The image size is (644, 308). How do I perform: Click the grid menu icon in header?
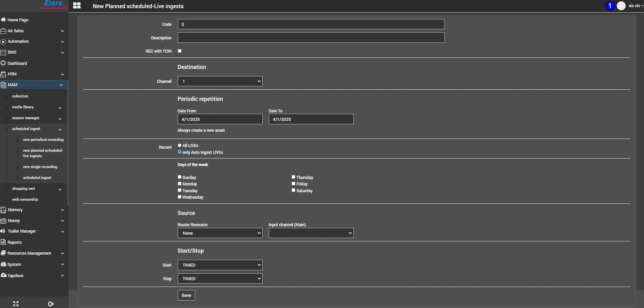tap(77, 6)
